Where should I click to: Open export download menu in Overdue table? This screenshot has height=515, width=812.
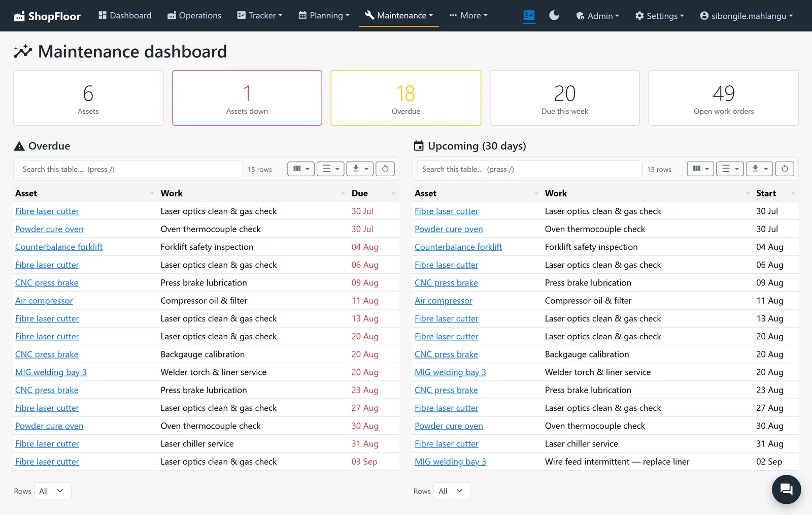click(x=360, y=169)
